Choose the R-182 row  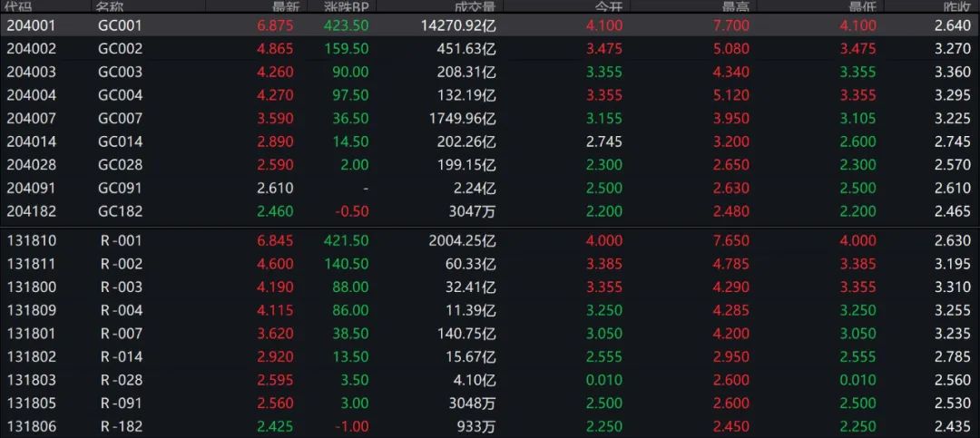(x=122, y=425)
